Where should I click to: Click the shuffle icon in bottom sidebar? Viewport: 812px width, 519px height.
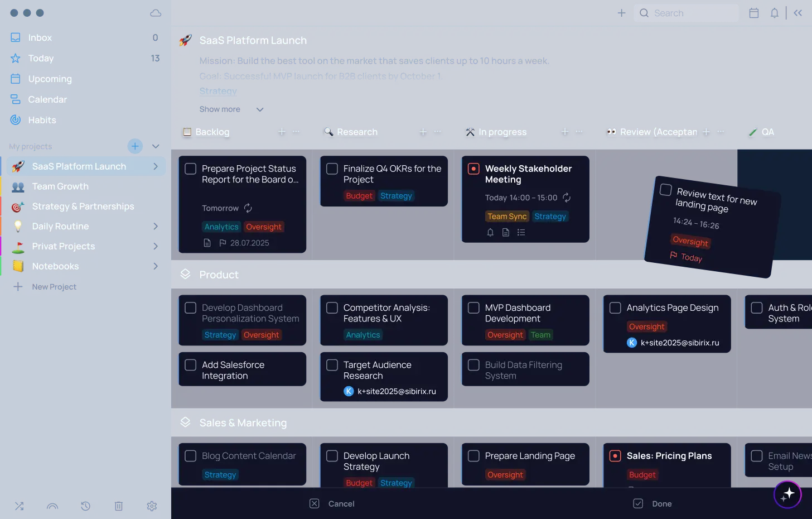(19, 506)
